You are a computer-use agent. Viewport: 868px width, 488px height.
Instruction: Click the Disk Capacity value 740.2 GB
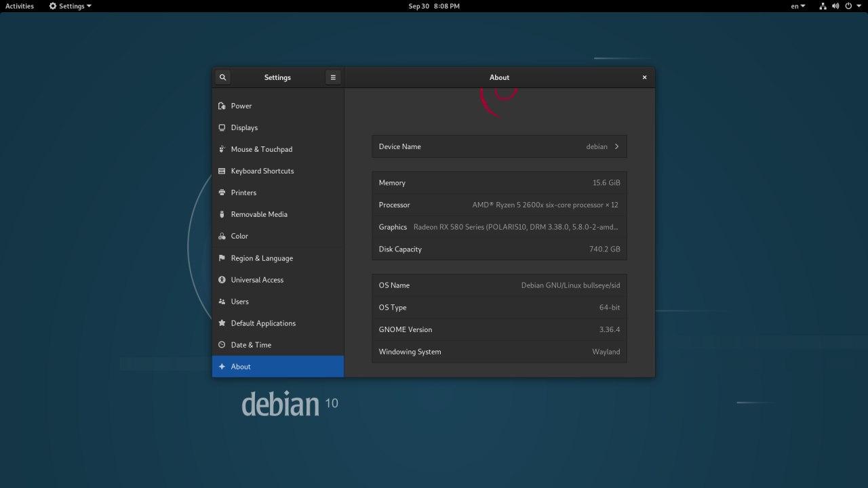pyautogui.click(x=605, y=249)
